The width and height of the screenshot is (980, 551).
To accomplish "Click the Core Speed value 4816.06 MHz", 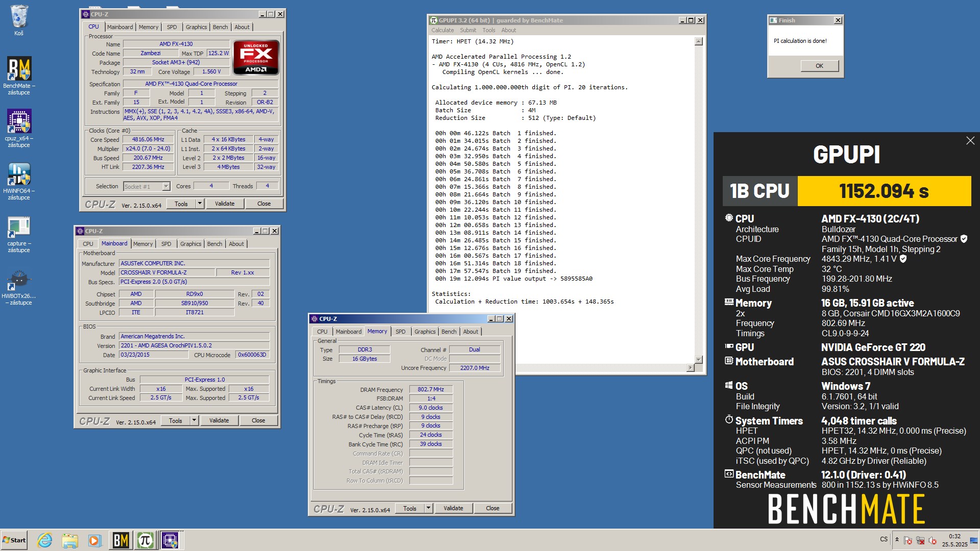I will tap(149, 139).
